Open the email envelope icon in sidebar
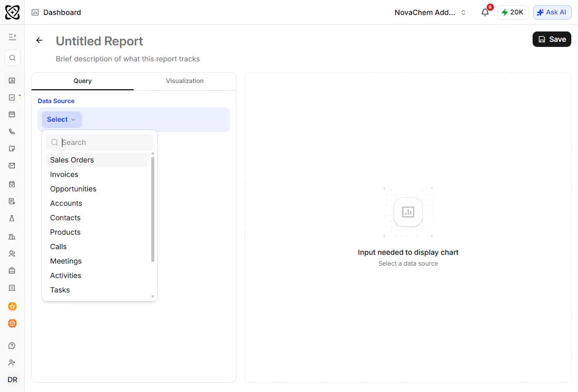578x392 pixels. (x=12, y=166)
